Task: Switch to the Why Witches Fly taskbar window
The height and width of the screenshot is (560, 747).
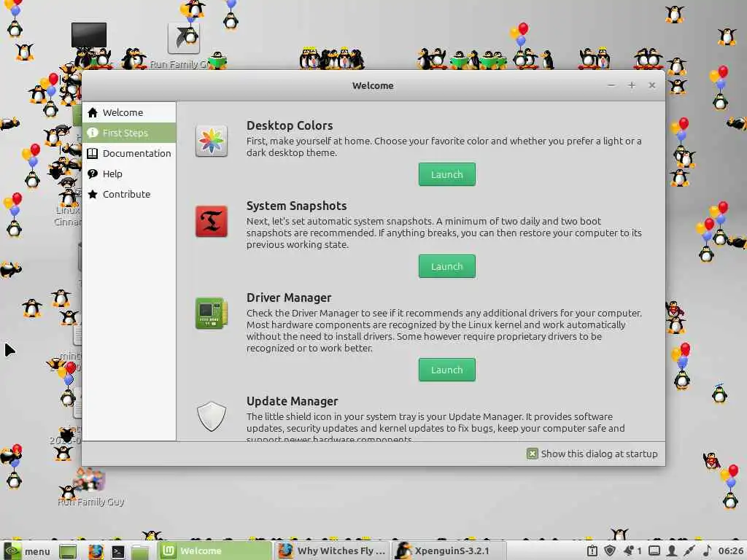Action: click(x=333, y=551)
